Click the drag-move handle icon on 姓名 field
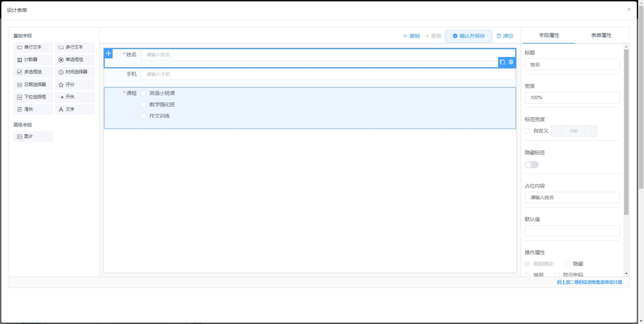 pyautogui.click(x=108, y=54)
